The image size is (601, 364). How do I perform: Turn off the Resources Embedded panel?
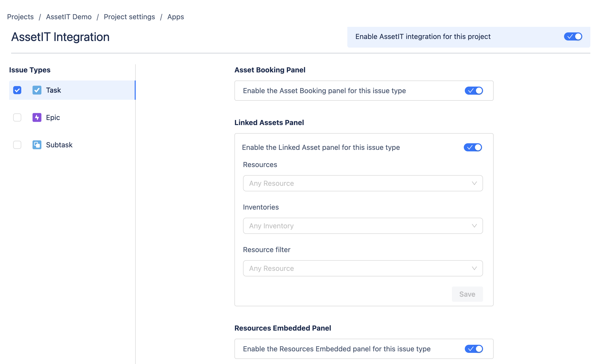[474, 349]
